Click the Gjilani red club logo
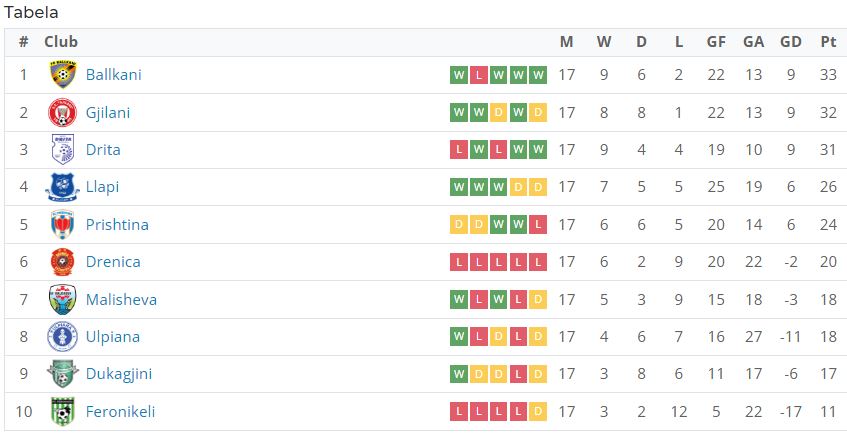The image size is (847, 433). click(63, 112)
